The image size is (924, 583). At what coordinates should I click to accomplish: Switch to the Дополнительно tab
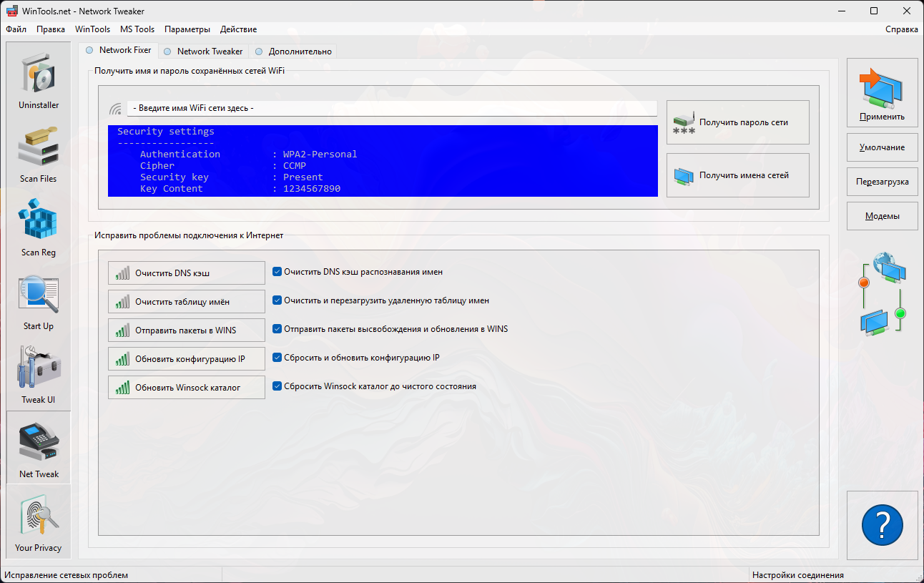coord(293,52)
